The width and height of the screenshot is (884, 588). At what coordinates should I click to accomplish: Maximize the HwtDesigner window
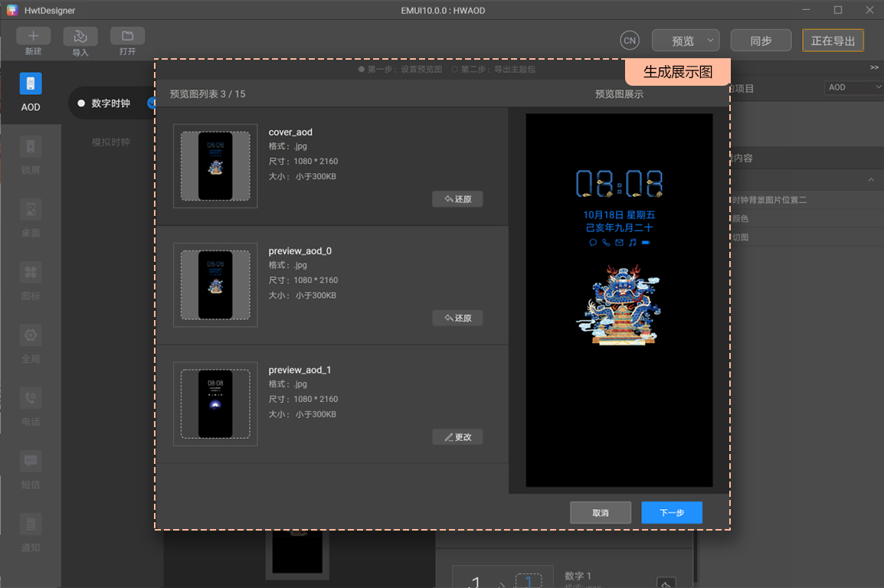pyautogui.click(x=838, y=10)
